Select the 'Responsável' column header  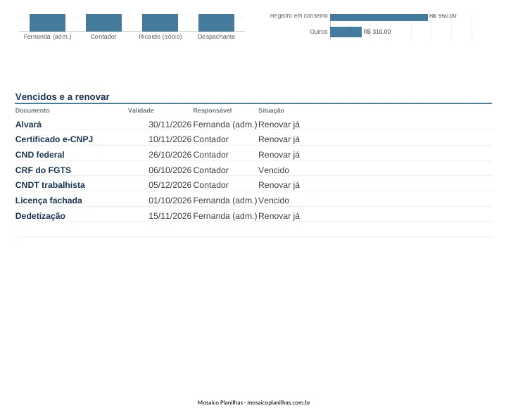click(x=213, y=110)
